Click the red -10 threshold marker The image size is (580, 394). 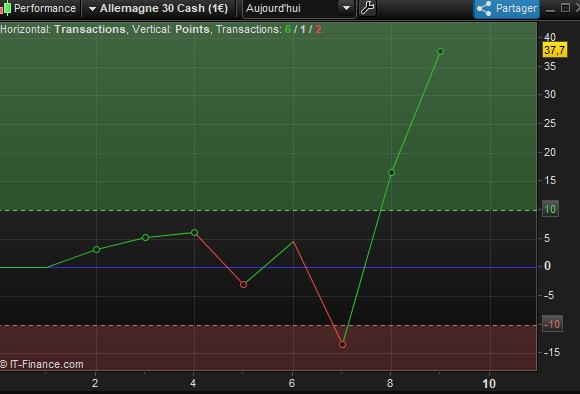[x=552, y=324]
